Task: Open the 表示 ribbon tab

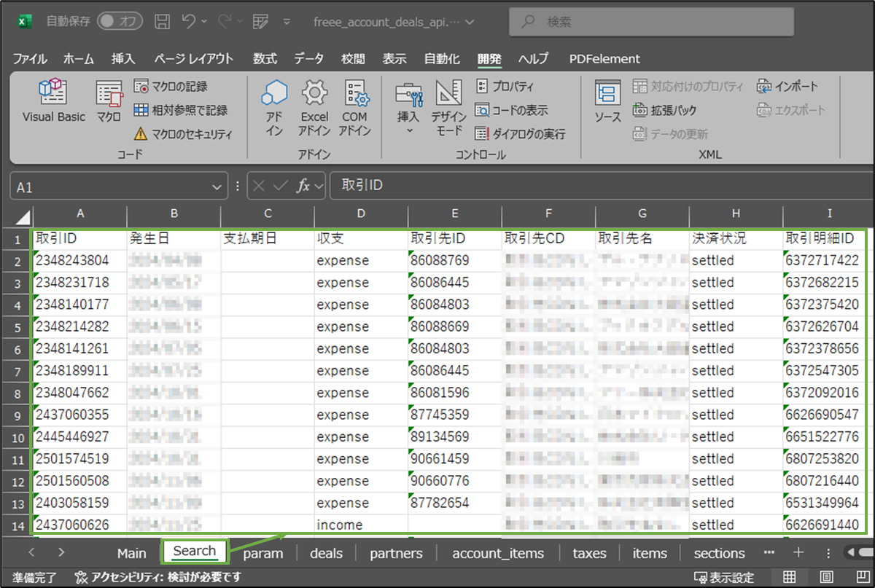Action: [x=394, y=59]
